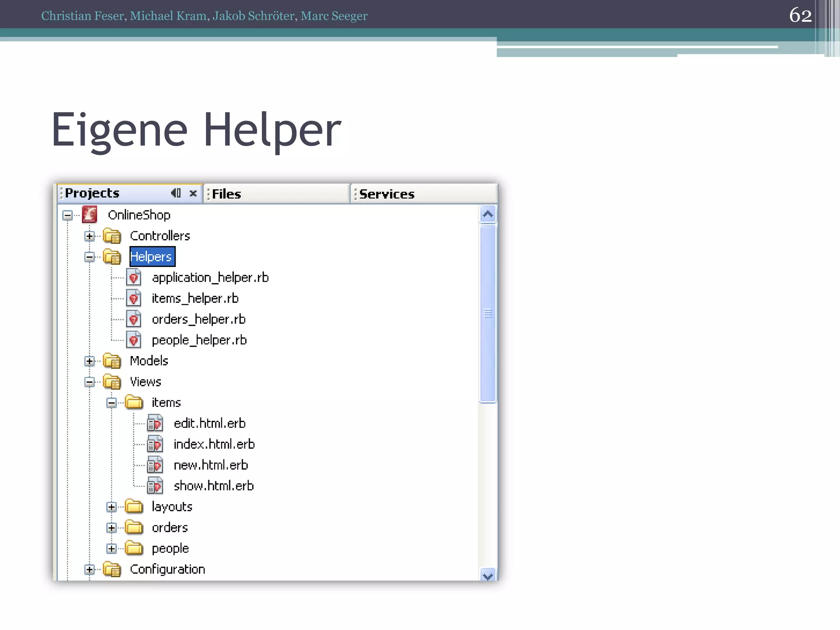The width and height of the screenshot is (840, 630).
Task: Click the index.html.erb file icon
Action: (155, 444)
